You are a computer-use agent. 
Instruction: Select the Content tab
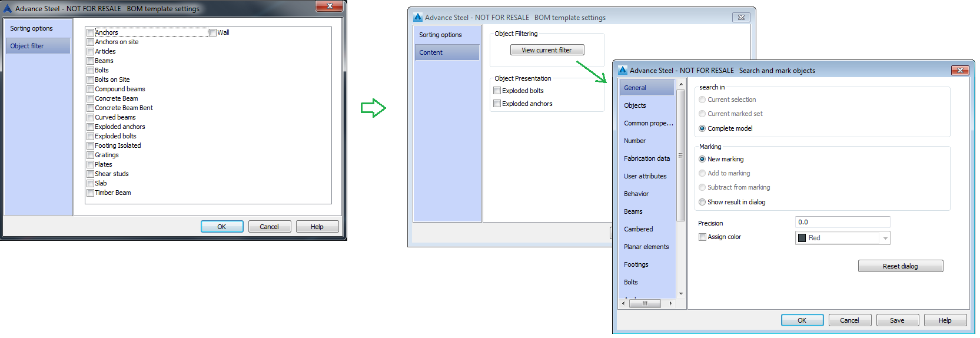click(x=447, y=52)
